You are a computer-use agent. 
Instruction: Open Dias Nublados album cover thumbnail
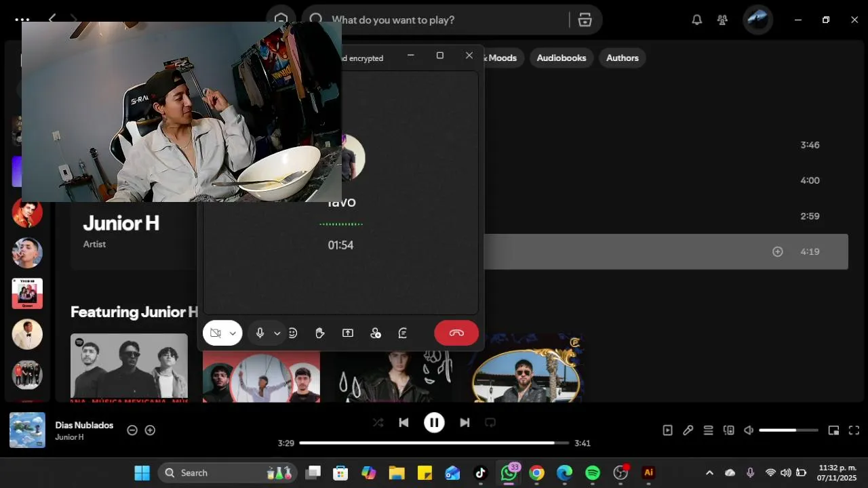pos(27,430)
